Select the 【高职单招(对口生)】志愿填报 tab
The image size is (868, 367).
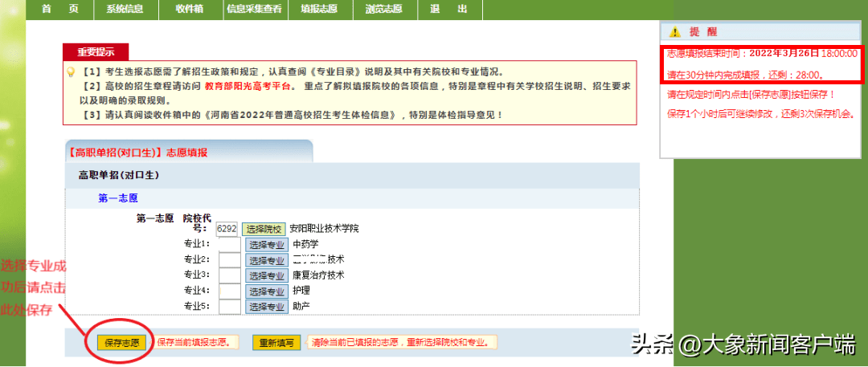pyautogui.click(x=189, y=153)
